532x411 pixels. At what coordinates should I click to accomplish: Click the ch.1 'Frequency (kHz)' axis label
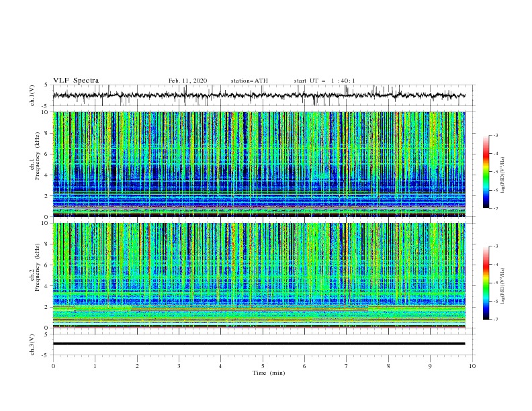[37, 156]
